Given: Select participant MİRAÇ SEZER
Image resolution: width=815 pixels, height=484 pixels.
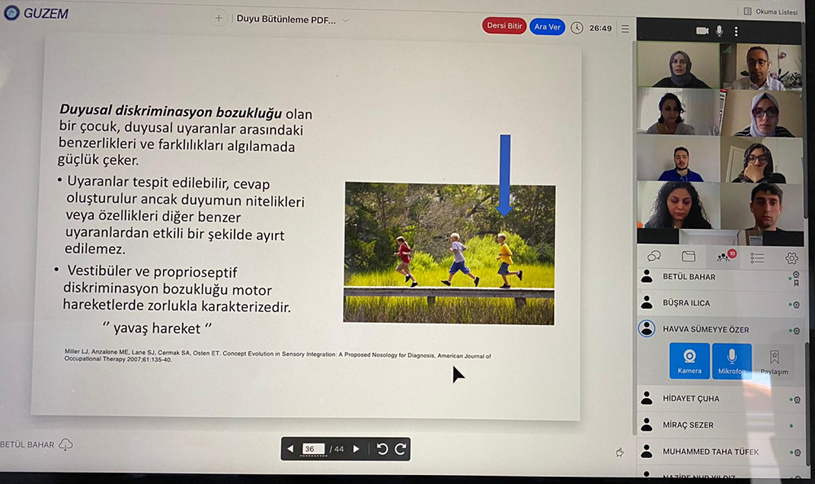Looking at the screenshot, I should (720, 425).
